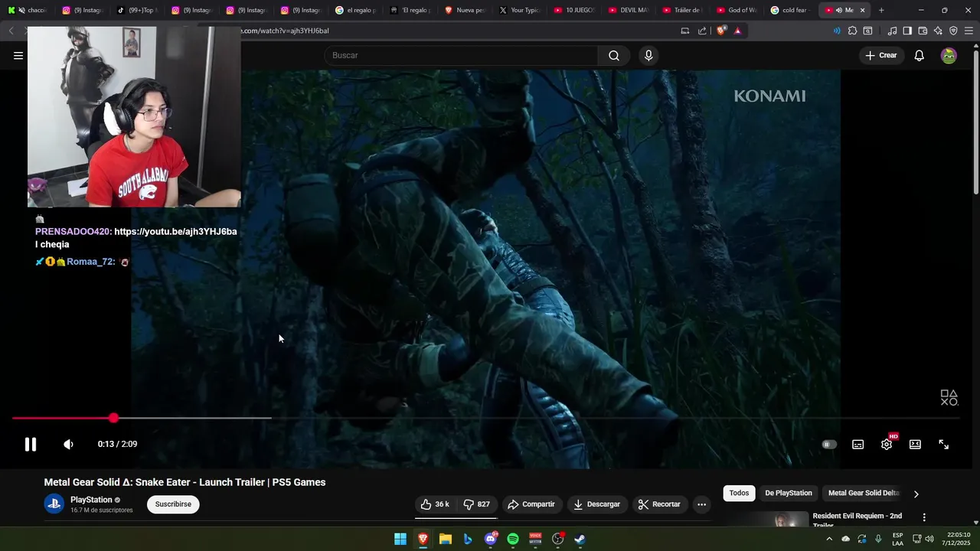Focus the Buscar search field
This screenshot has width=980, height=551.
[461, 55]
